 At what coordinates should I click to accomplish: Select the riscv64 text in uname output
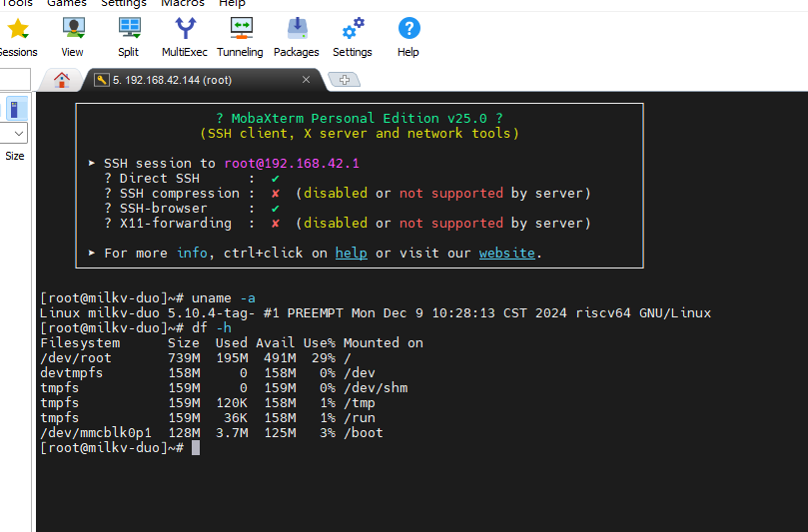coord(603,313)
